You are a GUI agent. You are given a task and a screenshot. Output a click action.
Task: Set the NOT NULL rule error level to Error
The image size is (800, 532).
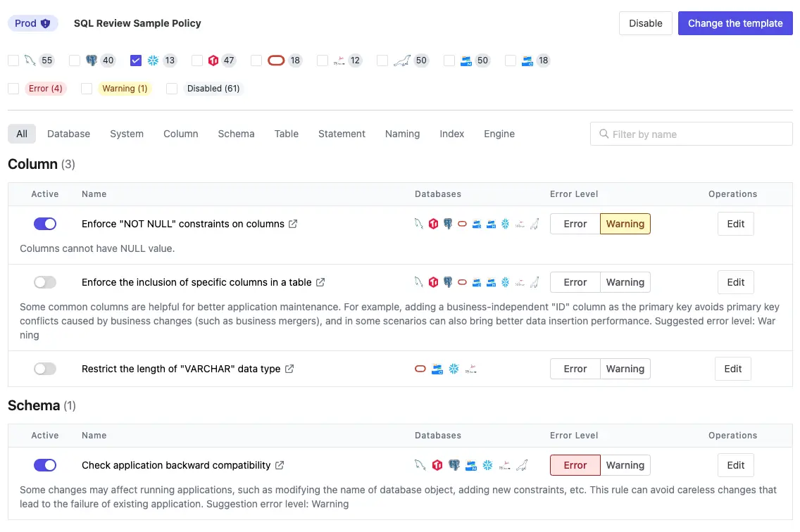575,223
